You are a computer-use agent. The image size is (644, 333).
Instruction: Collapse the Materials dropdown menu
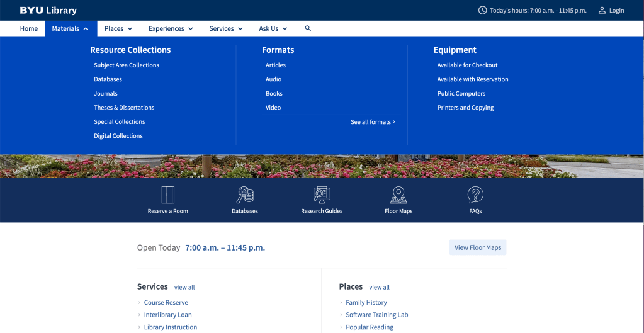tap(70, 28)
